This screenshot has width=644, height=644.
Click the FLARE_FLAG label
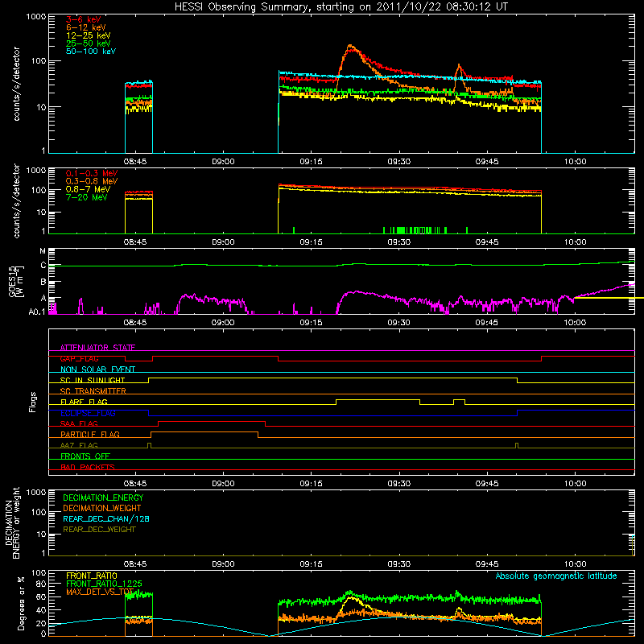coord(84,402)
